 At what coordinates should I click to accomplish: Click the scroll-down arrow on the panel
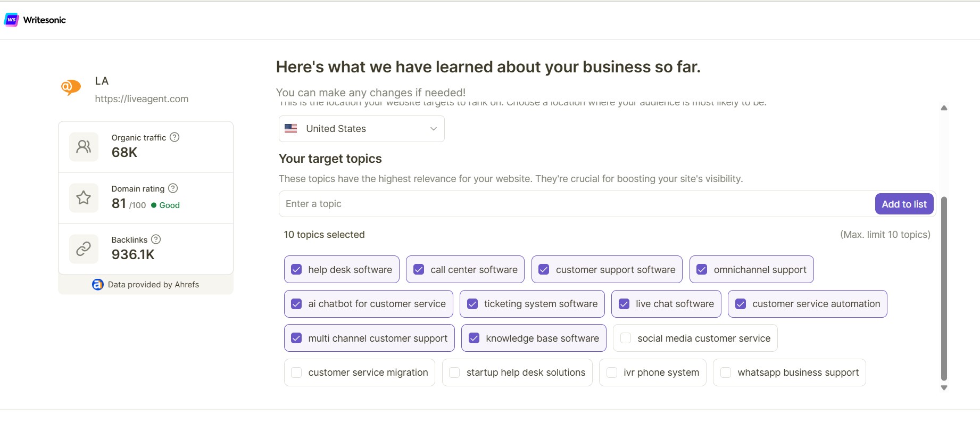944,388
